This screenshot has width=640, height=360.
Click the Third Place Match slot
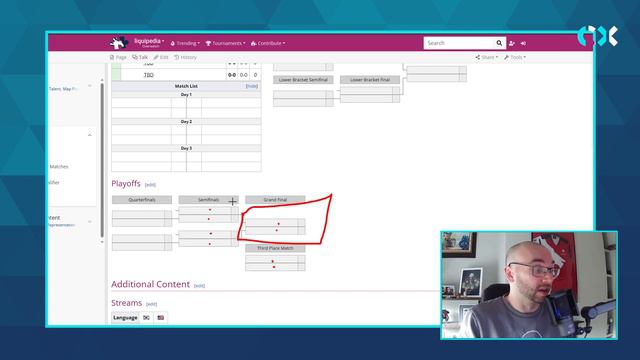275,263
